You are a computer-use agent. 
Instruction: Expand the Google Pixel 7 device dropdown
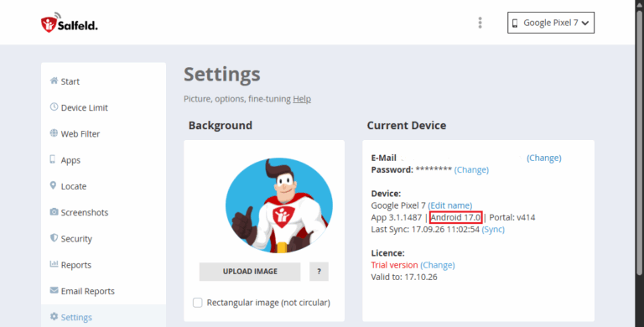(551, 23)
